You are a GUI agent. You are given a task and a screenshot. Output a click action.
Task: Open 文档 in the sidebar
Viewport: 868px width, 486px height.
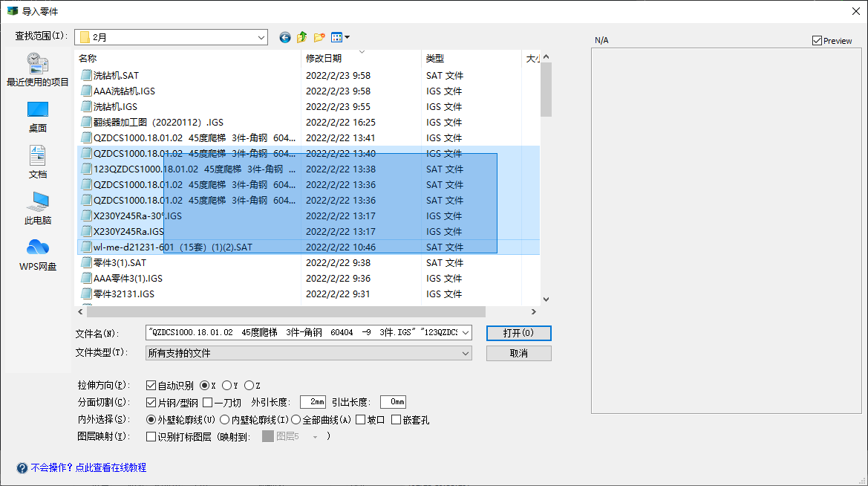pos(38,162)
